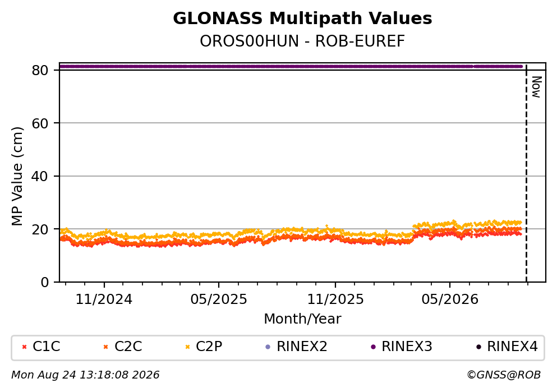Select the C2P legend label

209,346
